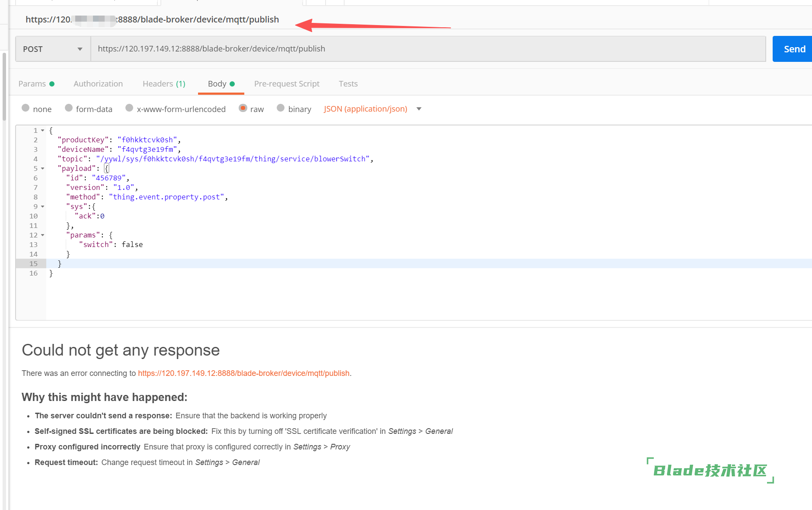Select the form-data radio option

tap(69, 108)
